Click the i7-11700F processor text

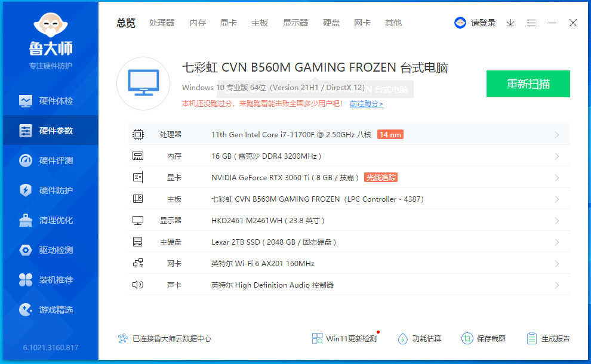coord(291,134)
